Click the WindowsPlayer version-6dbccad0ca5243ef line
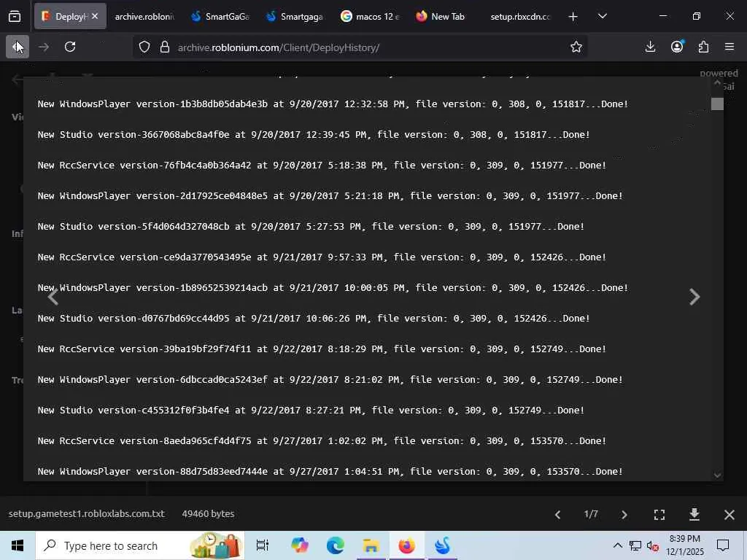747x560 pixels. click(330, 379)
